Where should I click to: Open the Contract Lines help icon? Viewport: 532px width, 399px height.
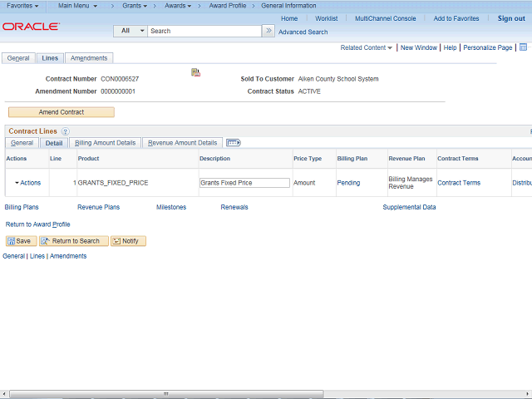66,131
